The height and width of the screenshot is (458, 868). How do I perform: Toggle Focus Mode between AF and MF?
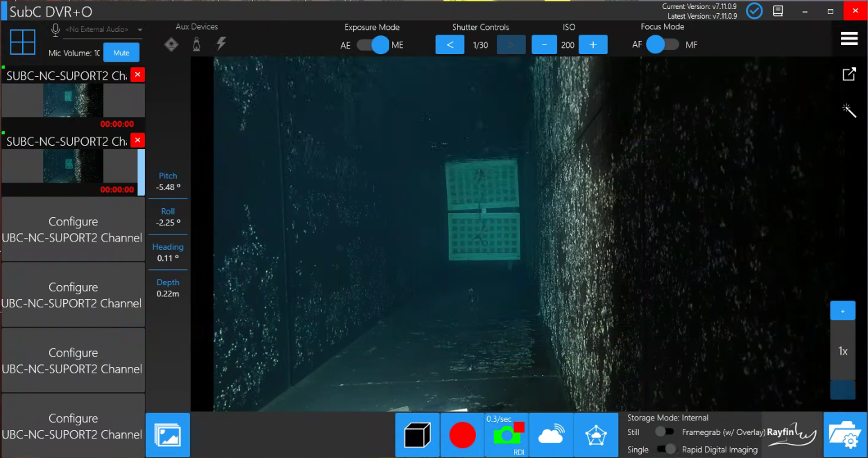point(663,45)
